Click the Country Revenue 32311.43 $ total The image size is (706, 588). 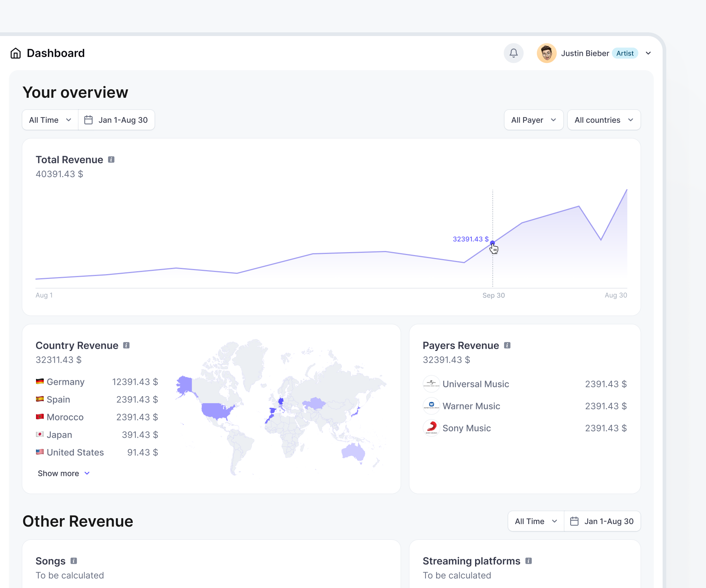point(58,360)
